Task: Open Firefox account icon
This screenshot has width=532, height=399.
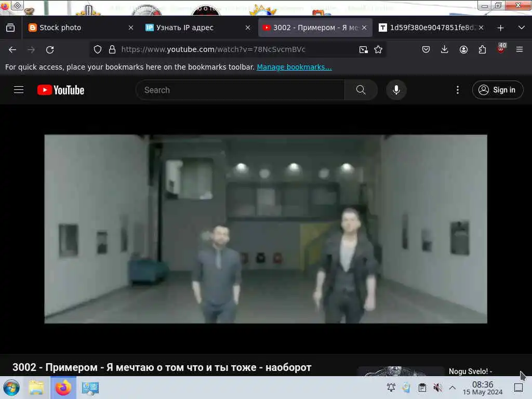Action: [x=463, y=50]
